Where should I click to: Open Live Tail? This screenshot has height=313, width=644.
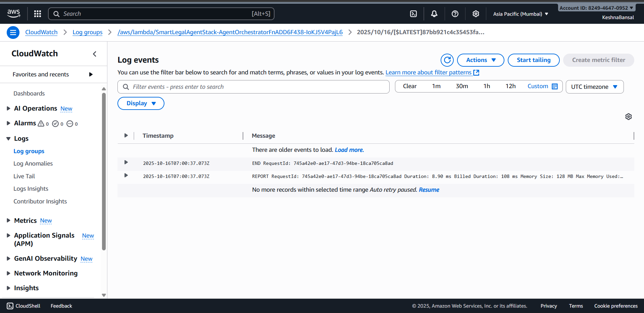coord(24,176)
